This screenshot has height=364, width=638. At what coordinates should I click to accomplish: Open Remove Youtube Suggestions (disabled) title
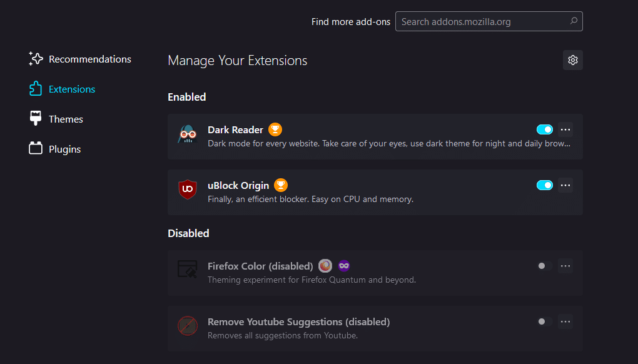(298, 321)
